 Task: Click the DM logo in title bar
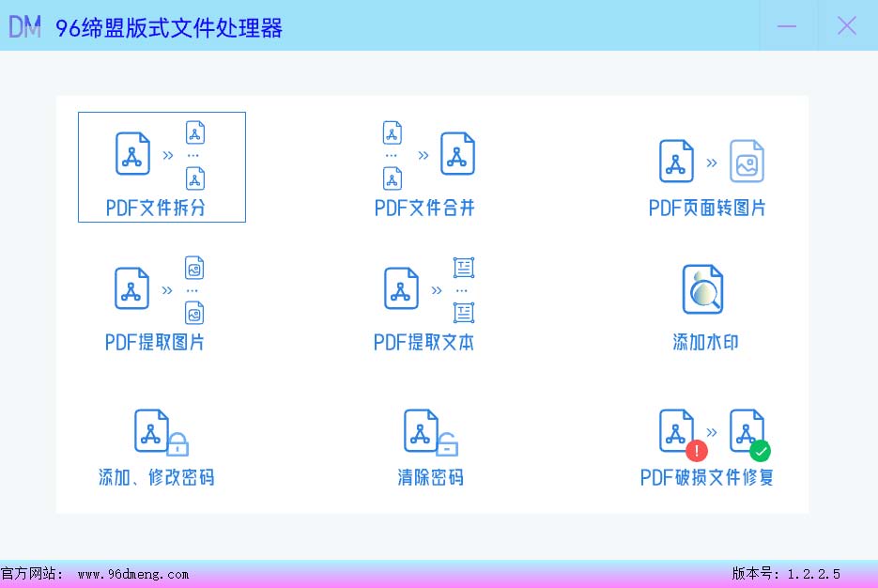[x=25, y=26]
